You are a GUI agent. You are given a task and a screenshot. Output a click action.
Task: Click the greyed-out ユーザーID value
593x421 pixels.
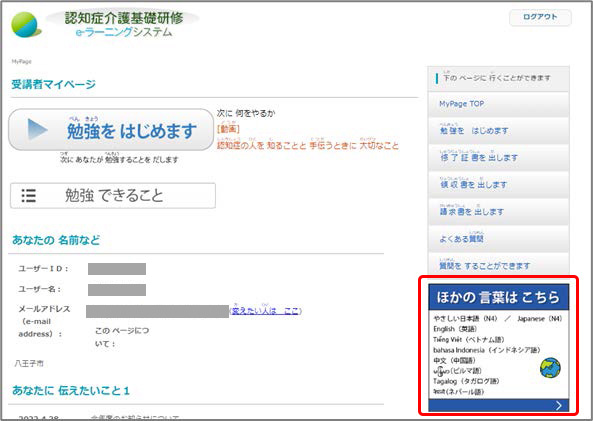click(117, 269)
